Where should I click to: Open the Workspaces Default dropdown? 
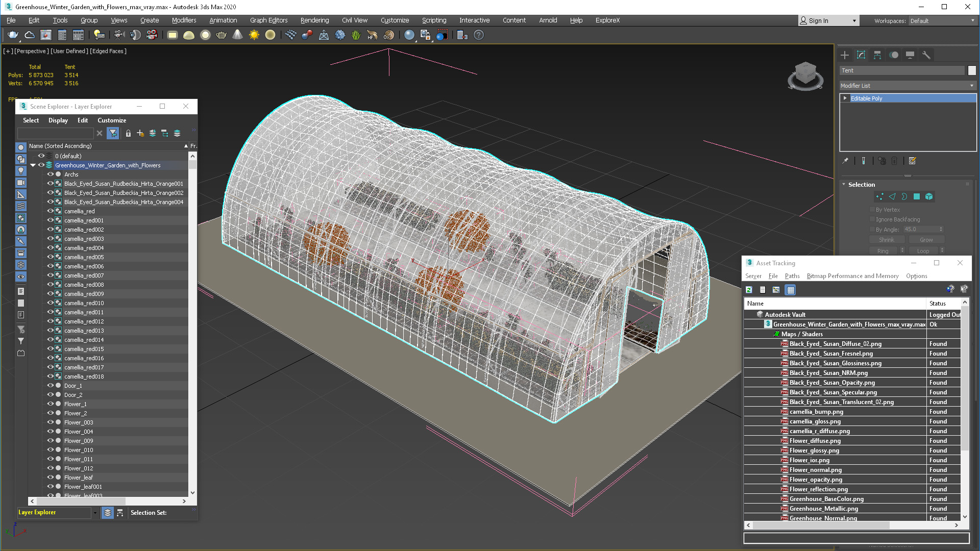pyautogui.click(x=942, y=20)
